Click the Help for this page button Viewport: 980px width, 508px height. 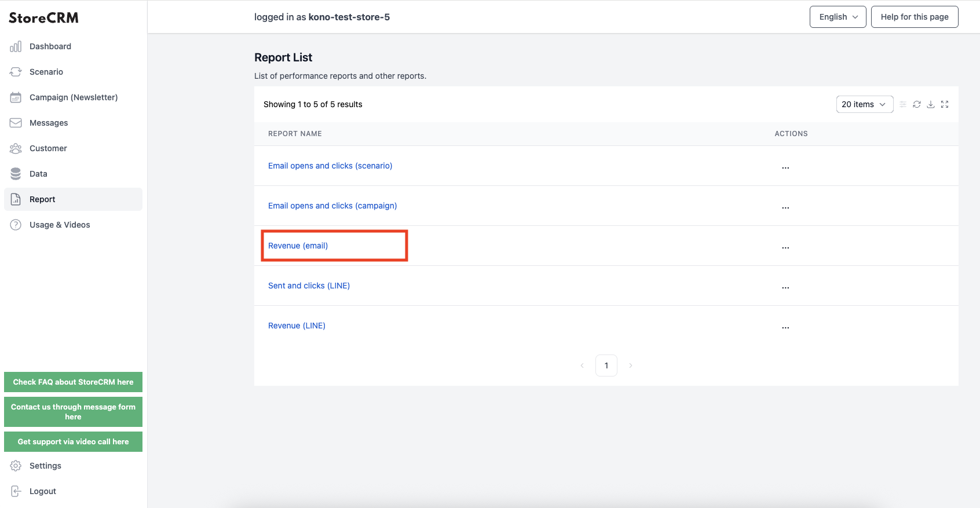[x=915, y=17]
